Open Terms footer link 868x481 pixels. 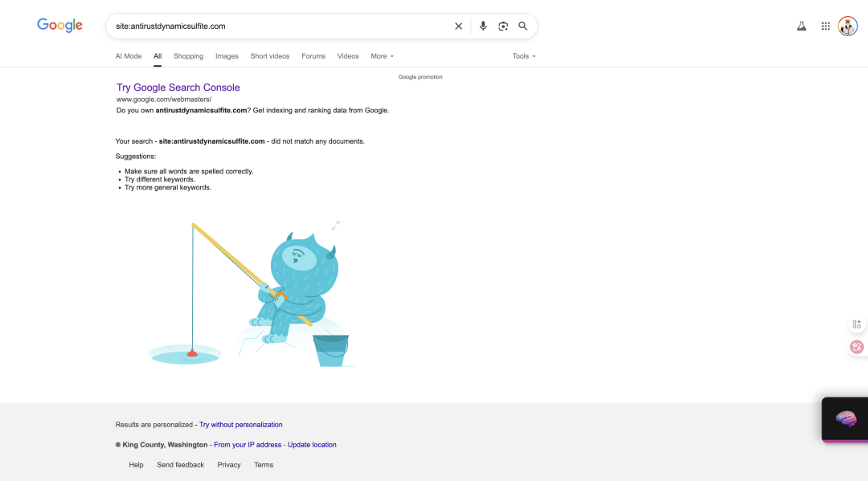[x=264, y=465]
